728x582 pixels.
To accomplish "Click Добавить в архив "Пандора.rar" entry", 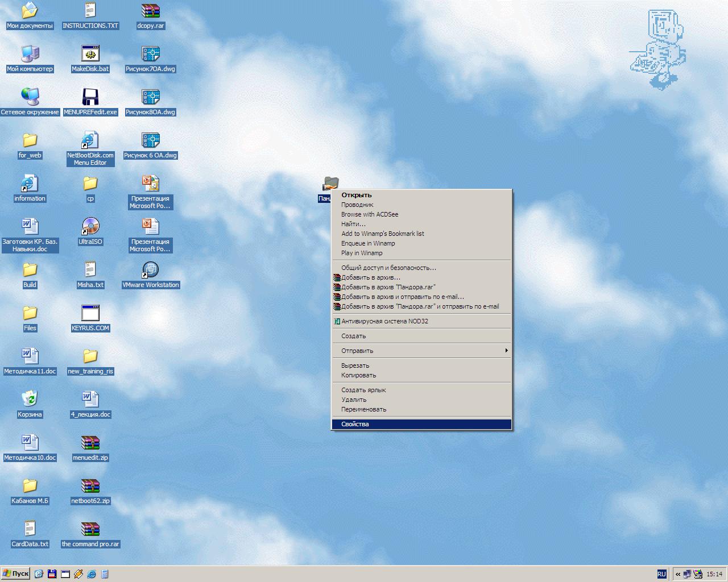I will click(388, 287).
